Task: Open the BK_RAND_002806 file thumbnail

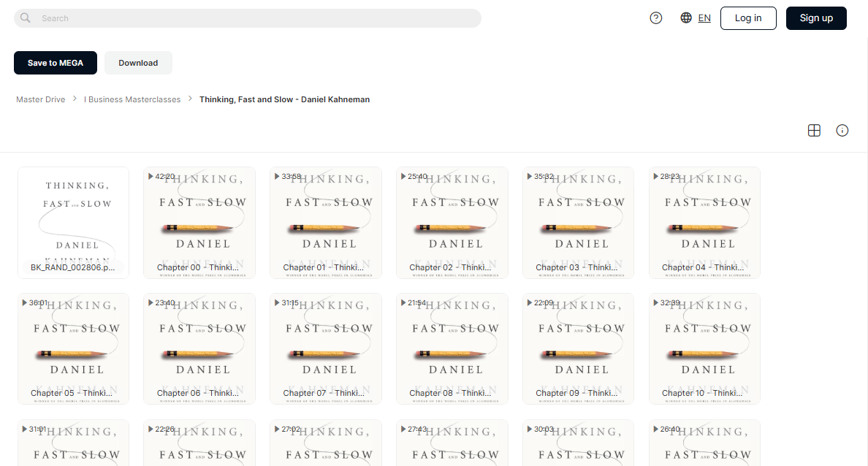Action: [73, 223]
